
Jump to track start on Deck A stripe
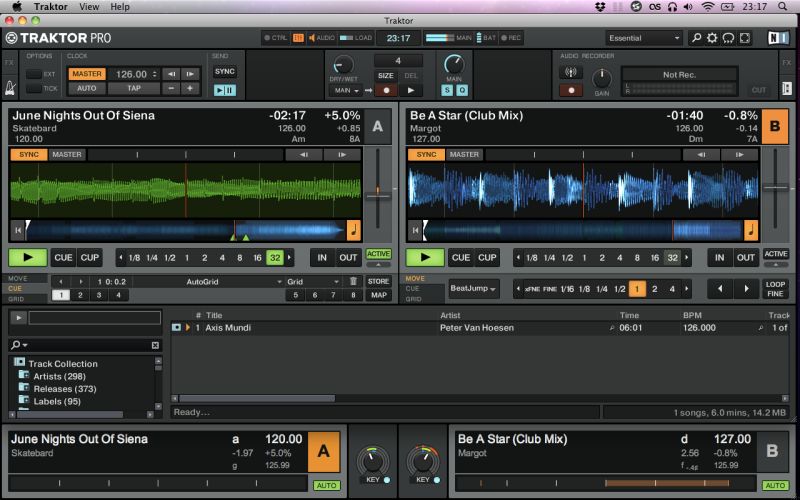18,230
